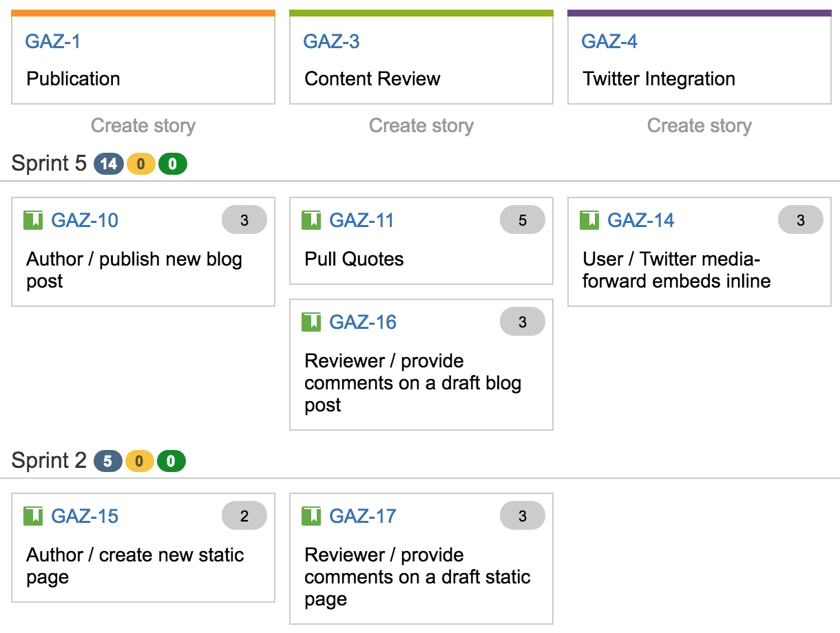Click Sprint 2 green done count badge
This screenshot has height=633, width=840.
pos(171,461)
